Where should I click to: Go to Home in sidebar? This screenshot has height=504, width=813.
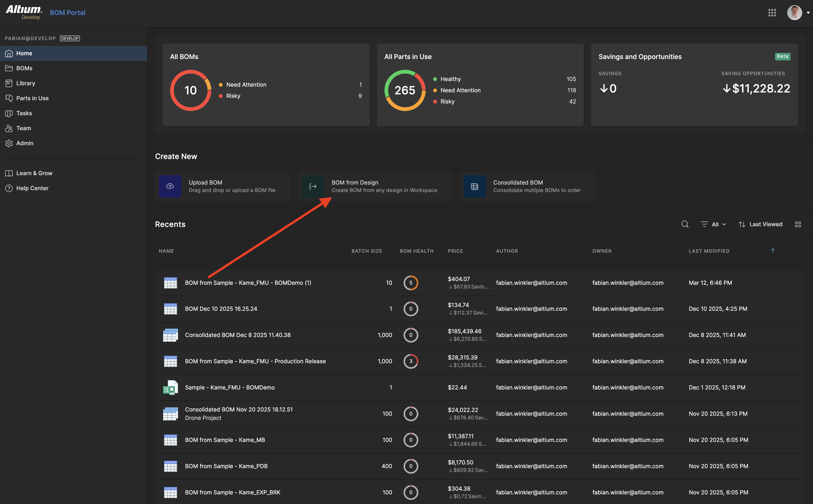coord(73,53)
